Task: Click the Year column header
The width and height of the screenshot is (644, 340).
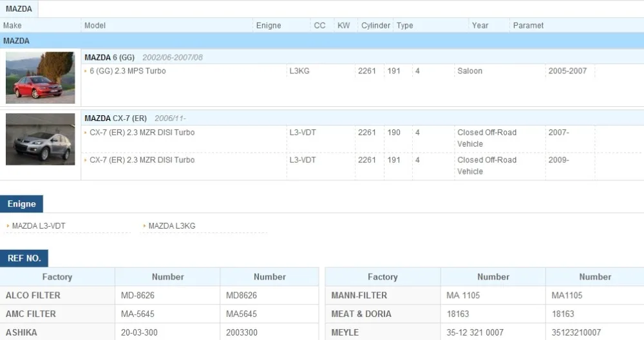Action: pyautogui.click(x=480, y=26)
